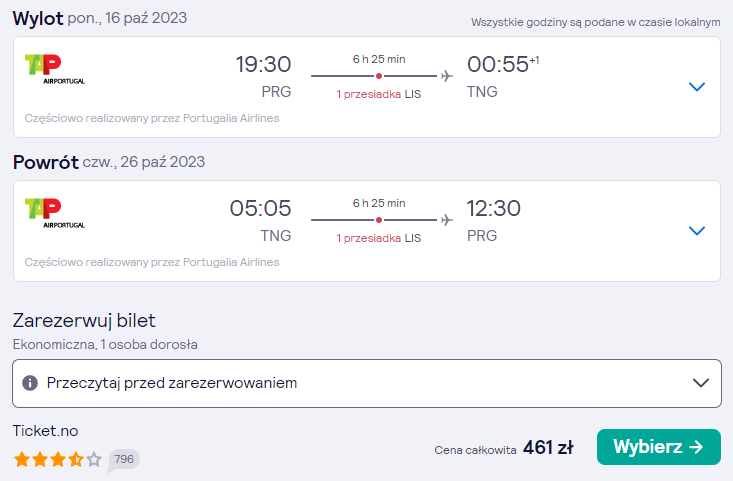Click the 19:30 PRG departure time
The width and height of the screenshot is (733, 481).
click(x=263, y=76)
